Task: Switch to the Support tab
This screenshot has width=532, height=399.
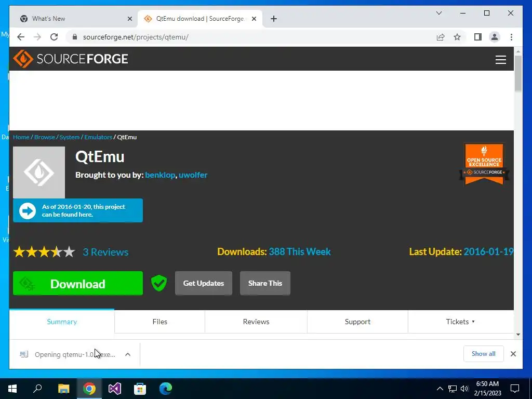Action: 357,322
